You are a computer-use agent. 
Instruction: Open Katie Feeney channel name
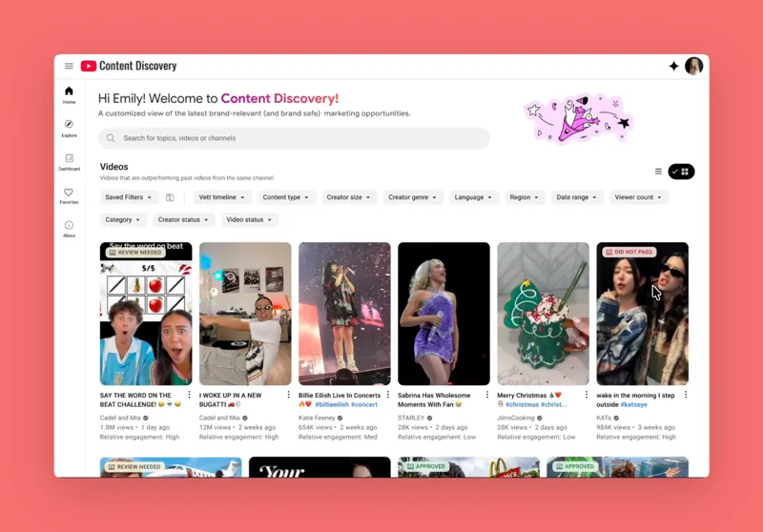click(317, 418)
